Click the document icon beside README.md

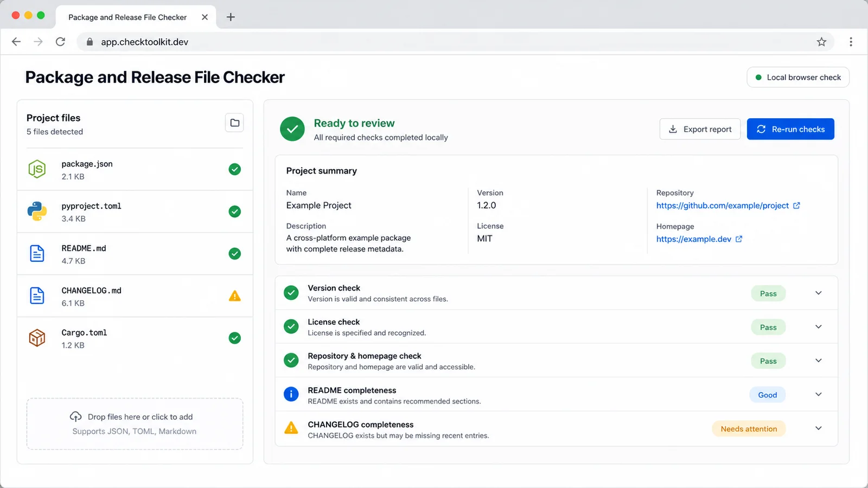tap(37, 253)
